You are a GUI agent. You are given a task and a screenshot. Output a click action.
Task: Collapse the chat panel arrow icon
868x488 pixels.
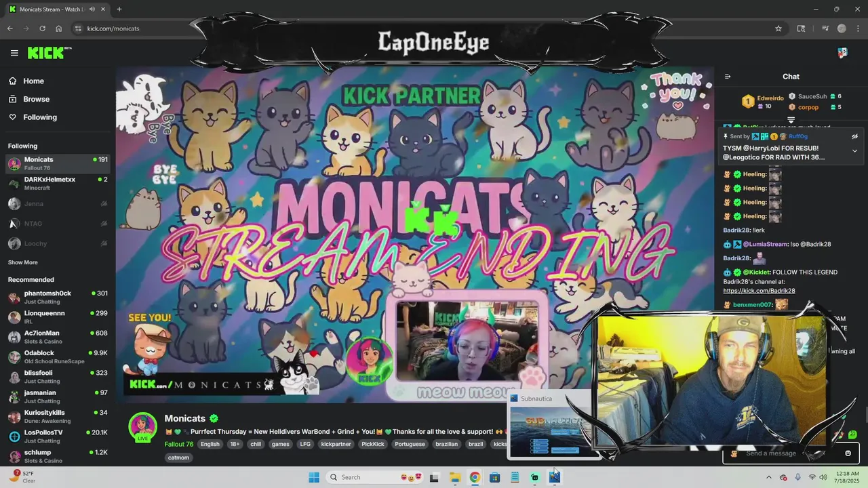pos(727,77)
